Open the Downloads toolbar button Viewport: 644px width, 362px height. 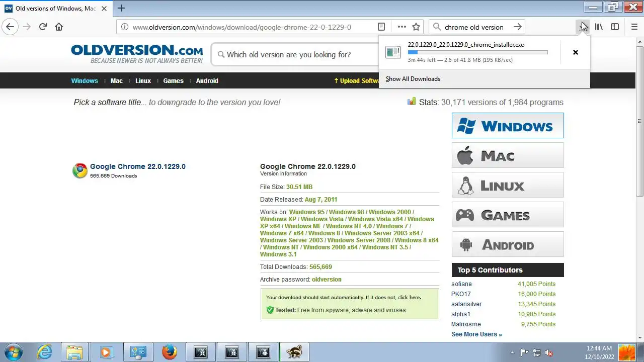pyautogui.click(x=582, y=27)
